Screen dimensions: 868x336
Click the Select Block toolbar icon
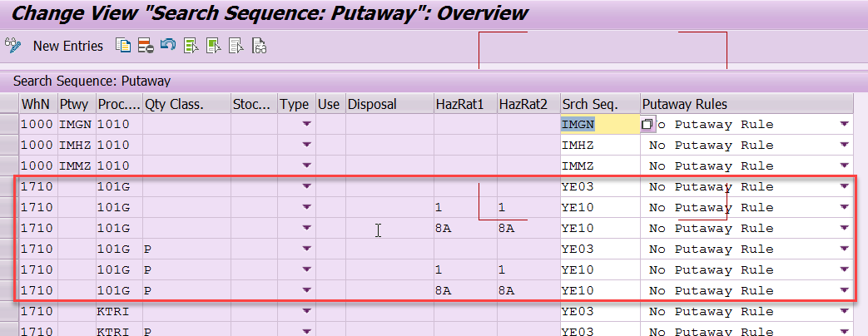(x=214, y=46)
